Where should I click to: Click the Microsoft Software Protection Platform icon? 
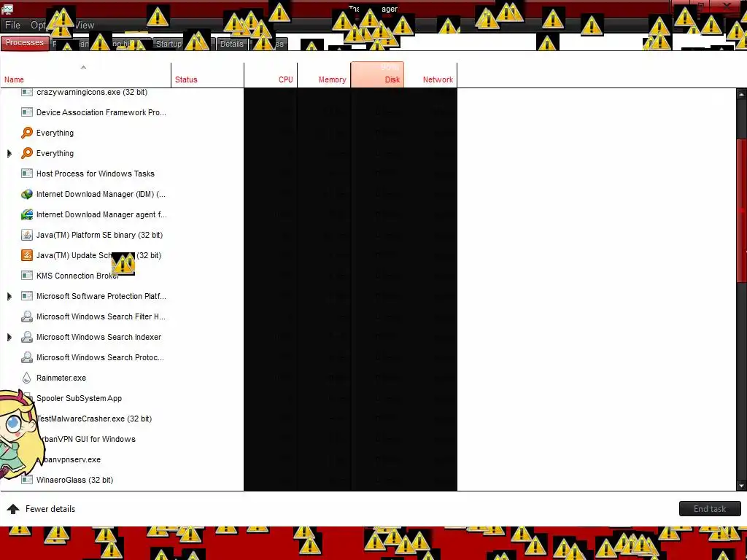tap(27, 296)
